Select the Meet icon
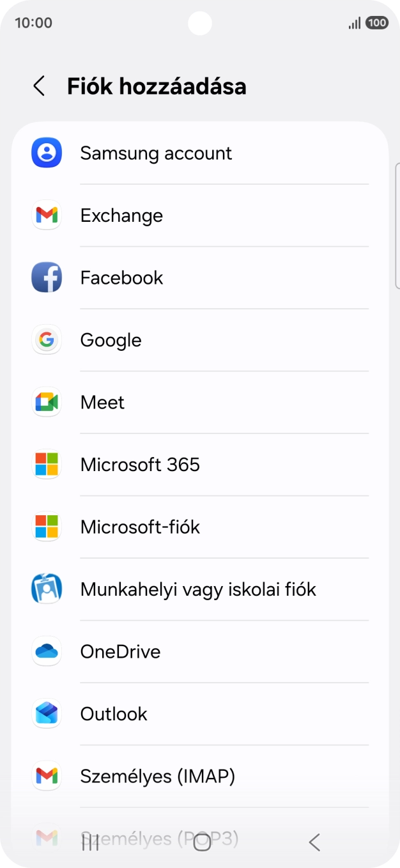The width and height of the screenshot is (400, 868). point(46,402)
